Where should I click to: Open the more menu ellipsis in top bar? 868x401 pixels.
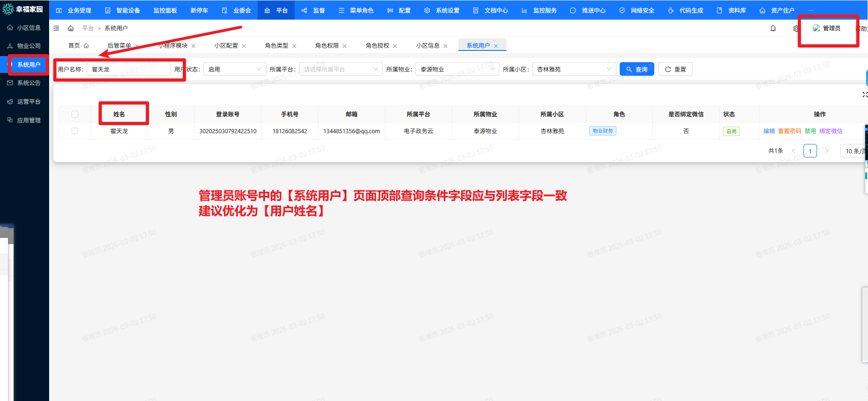(811, 10)
